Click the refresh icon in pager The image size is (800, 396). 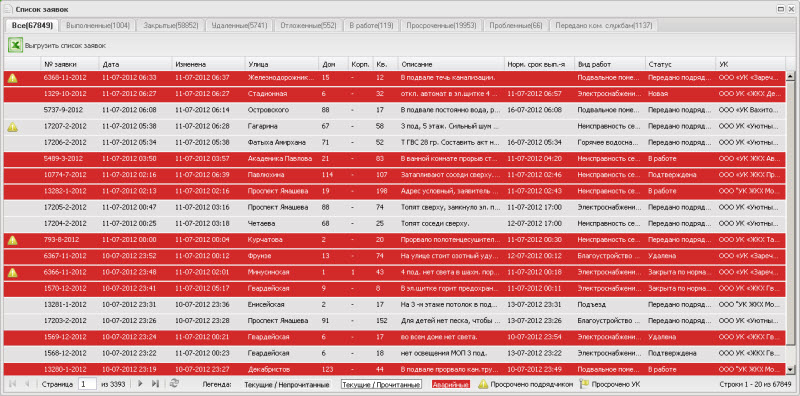174,384
